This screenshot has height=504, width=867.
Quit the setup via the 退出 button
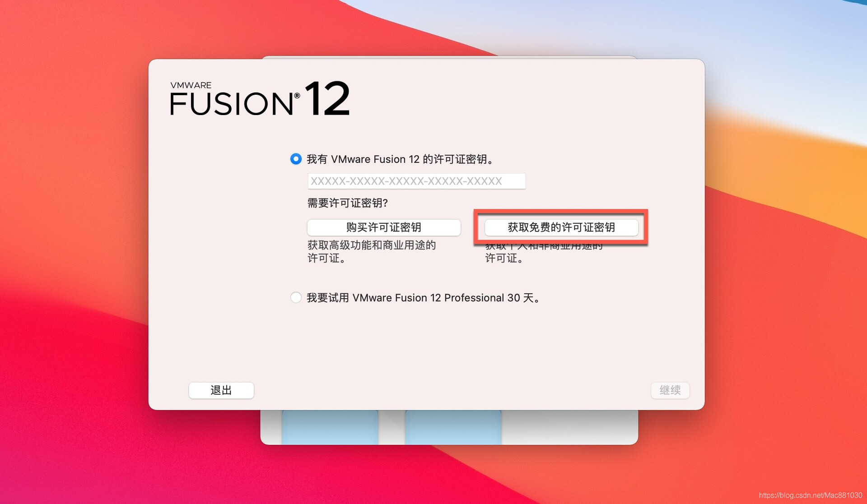click(x=221, y=390)
